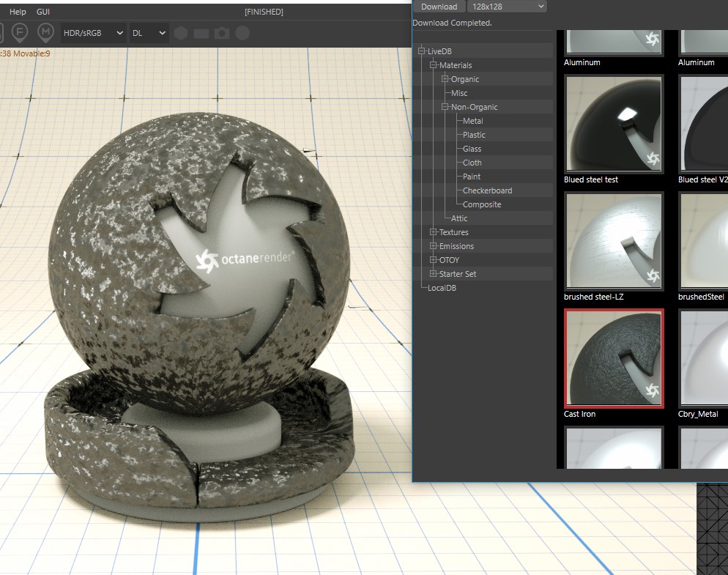The width and height of the screenshot is (728, 575).
Task: Expand the Organic tree node
Action: point(445,78)
